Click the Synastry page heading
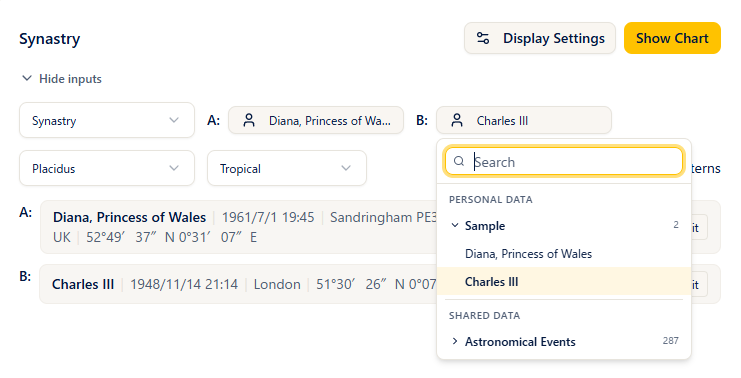The height and width of the screenshot is (378, 741). tap(50, 39)
